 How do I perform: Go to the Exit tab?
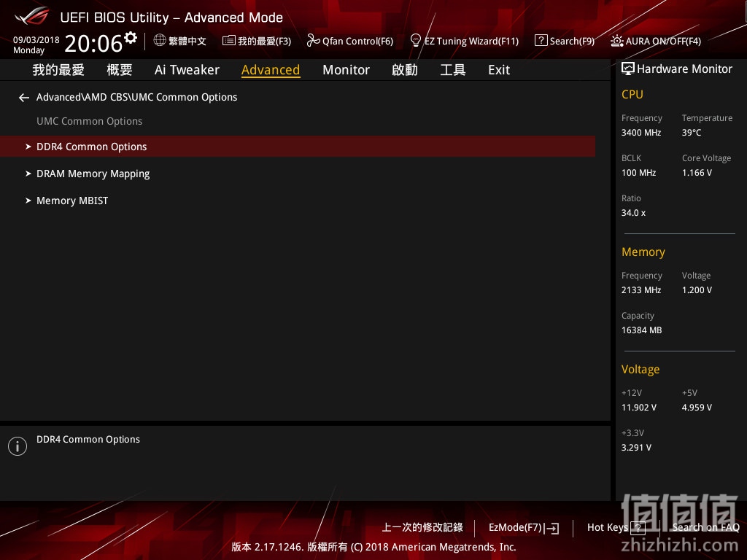coord(499,70)
